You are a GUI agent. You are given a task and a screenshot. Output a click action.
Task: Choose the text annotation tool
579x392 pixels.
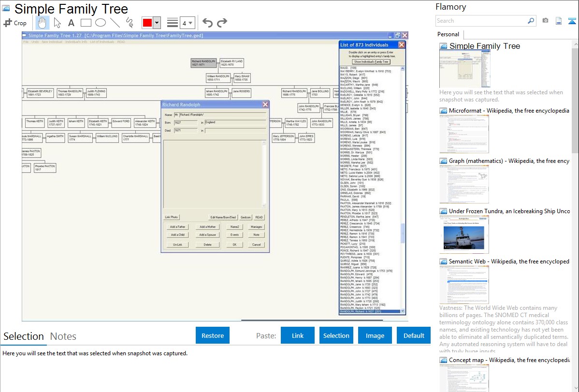point(71,23)
